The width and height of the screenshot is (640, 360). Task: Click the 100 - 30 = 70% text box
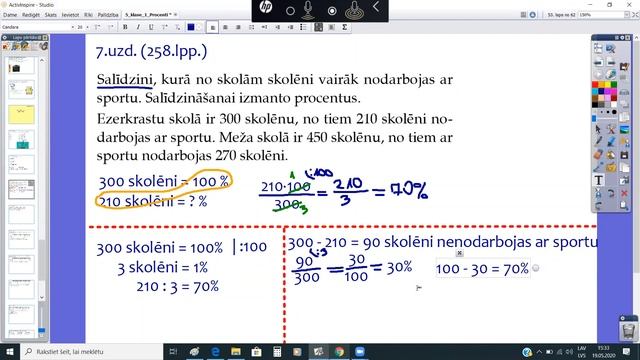coord(482,269)
